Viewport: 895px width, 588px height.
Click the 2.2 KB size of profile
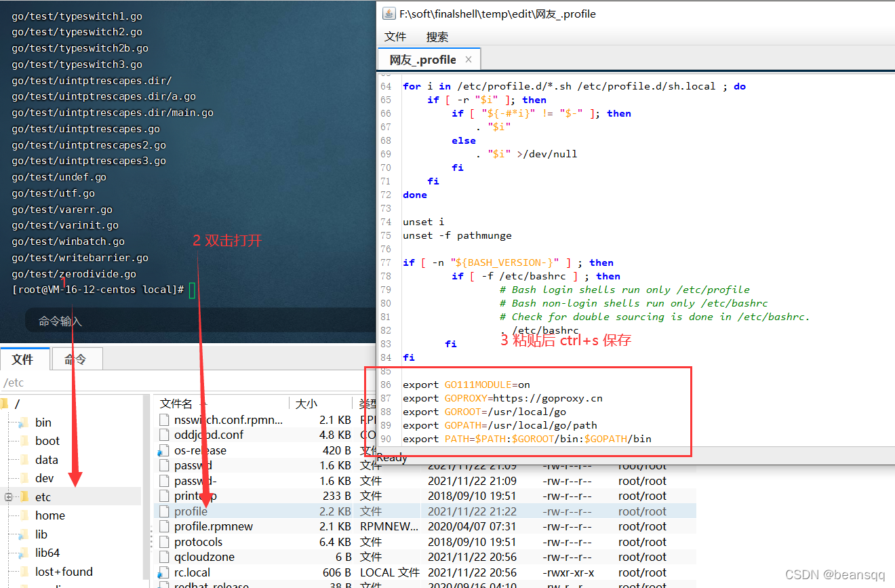[x=336, y=511]
